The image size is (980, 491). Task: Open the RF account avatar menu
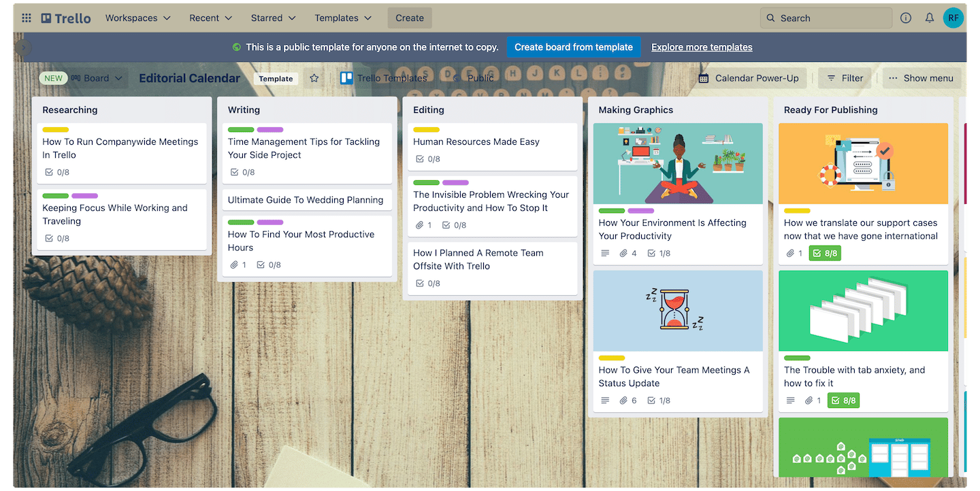[953, 18]
